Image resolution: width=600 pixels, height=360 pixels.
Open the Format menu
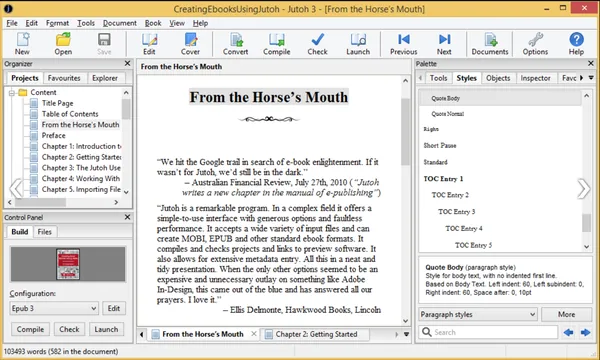(x=57, y=23)
